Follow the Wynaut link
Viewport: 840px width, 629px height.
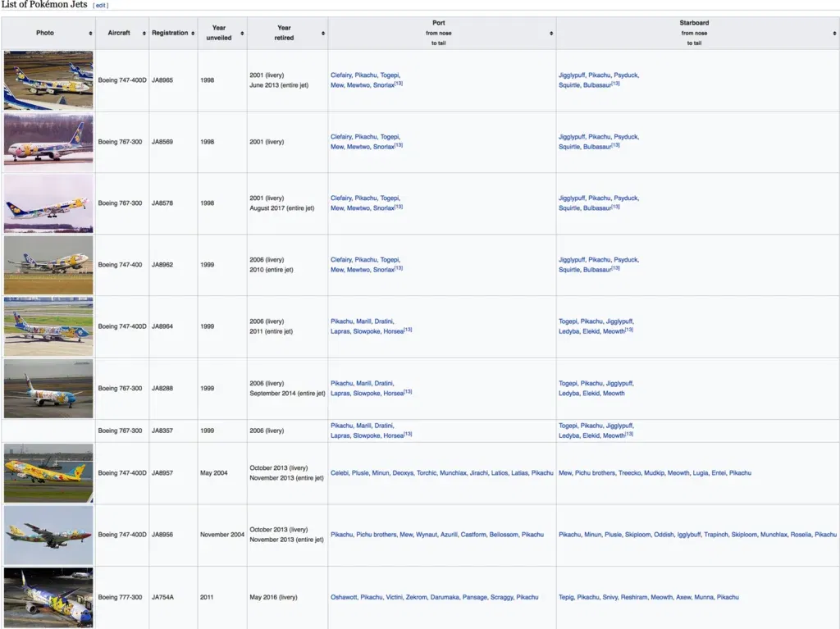(427, 535)
